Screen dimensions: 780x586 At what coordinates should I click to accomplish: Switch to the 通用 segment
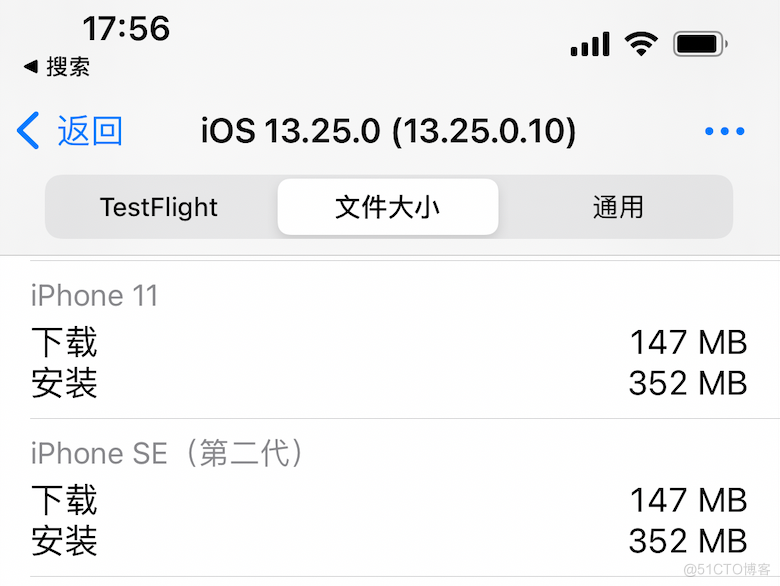coord(618,207)
